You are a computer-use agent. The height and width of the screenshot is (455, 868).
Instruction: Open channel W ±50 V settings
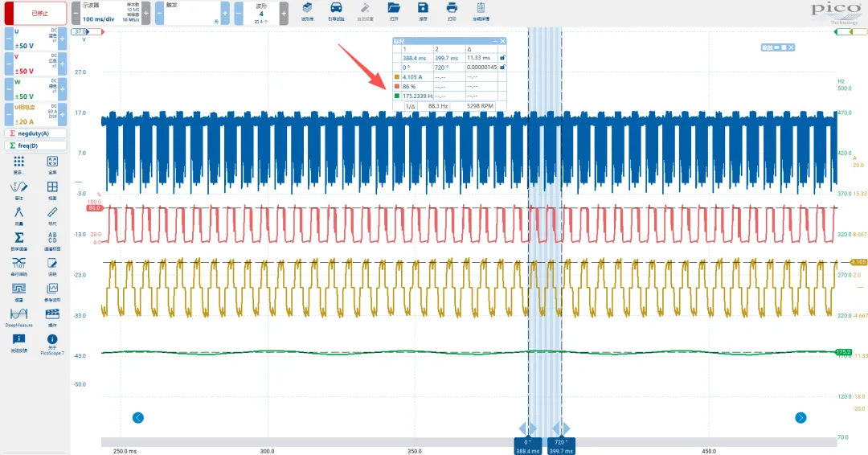tap(34, 88)
